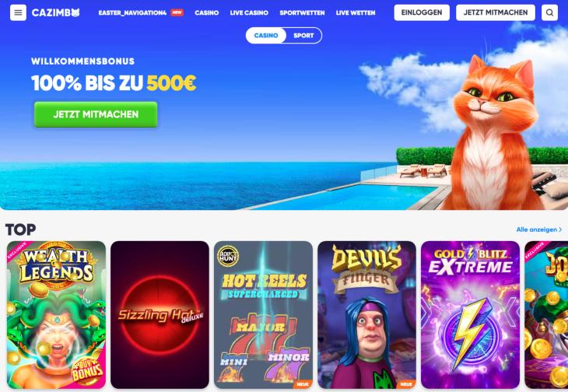Click the Einloggen button

(422, 12)
